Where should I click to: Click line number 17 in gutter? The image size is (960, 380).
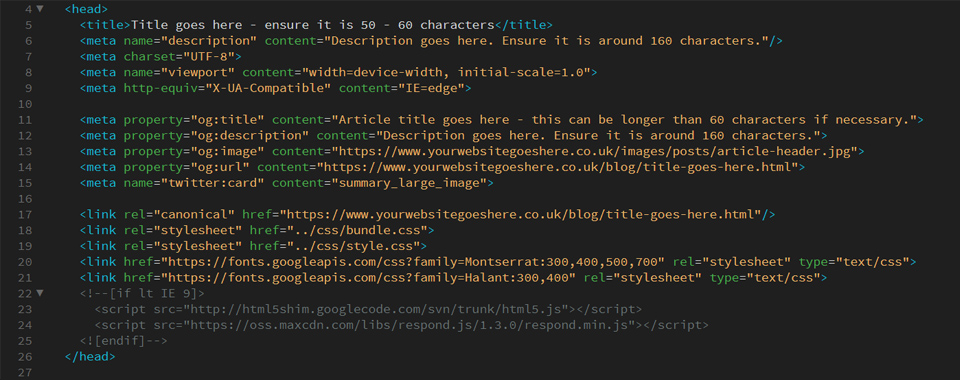click(25, 215)
